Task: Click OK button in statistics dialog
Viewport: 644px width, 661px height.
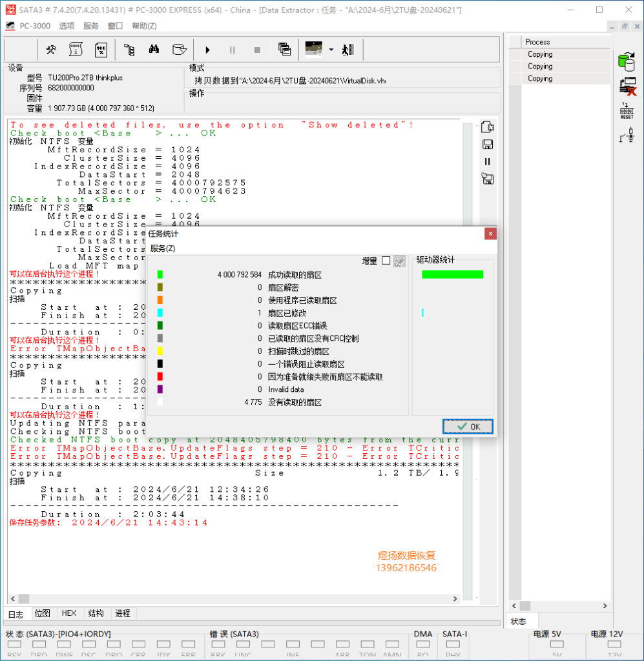Action: point(468,427)
